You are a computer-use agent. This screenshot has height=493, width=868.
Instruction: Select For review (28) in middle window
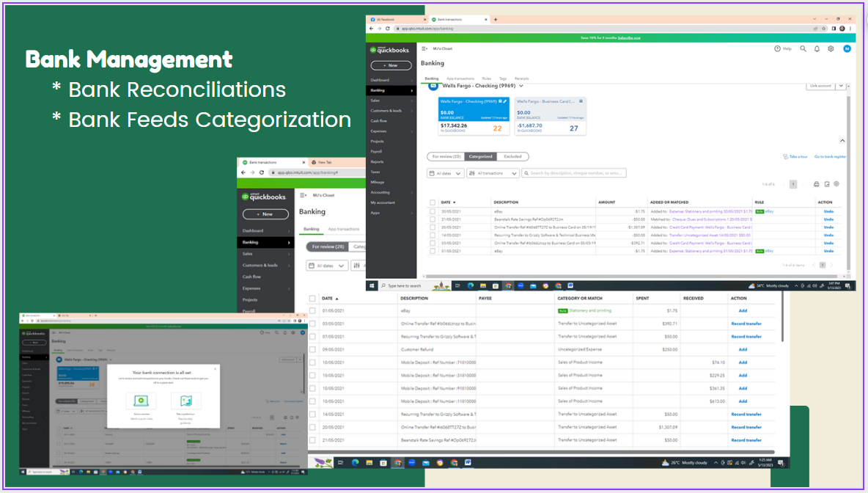pos(328,246)
